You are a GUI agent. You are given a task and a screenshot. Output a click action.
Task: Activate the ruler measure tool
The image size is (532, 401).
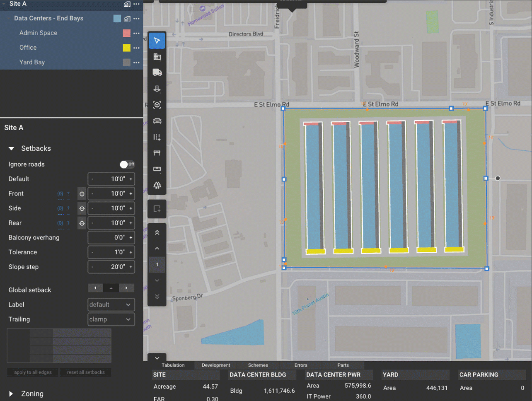pos(157,169)
